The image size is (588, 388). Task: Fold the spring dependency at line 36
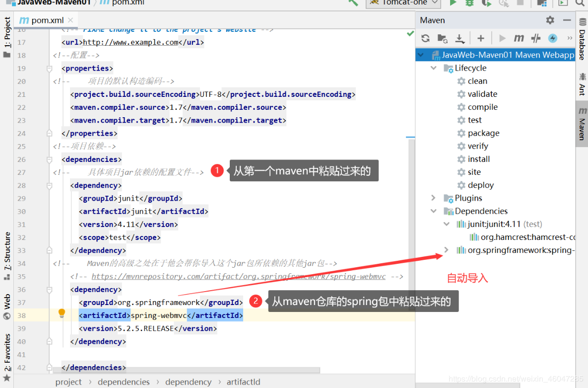[49, 290]
